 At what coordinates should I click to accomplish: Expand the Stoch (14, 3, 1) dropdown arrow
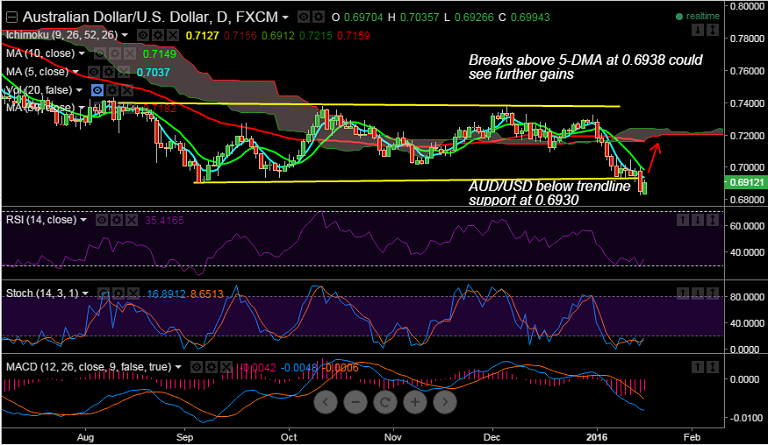(x=85, y=293)
